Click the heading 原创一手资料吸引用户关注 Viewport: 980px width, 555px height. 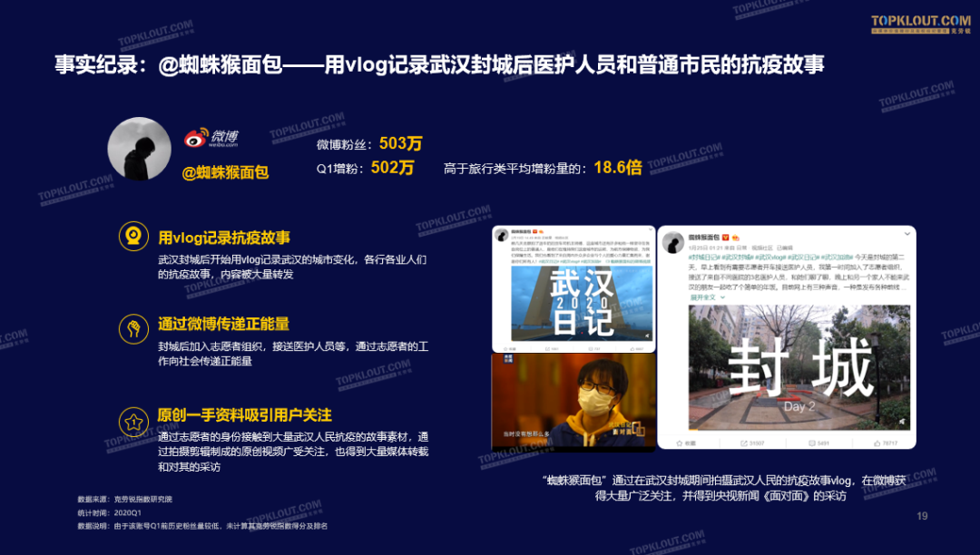coord(244,415)
